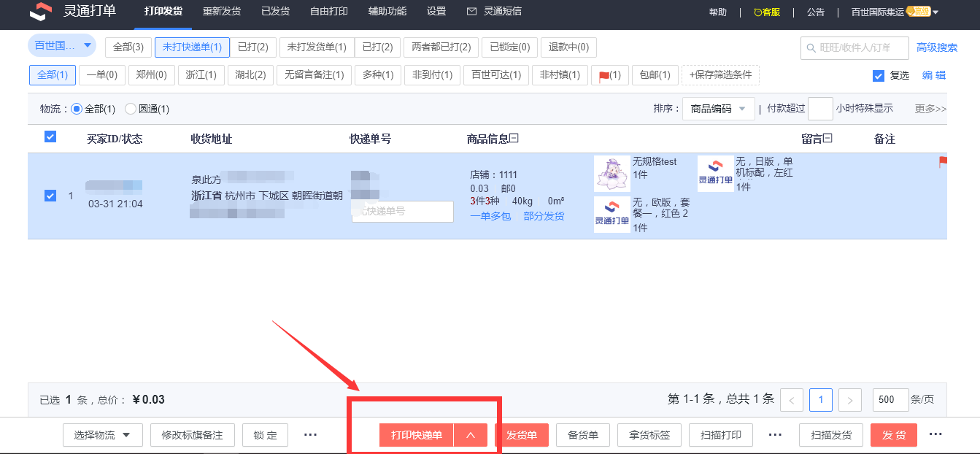Click the 灵通打单 logo icon

[41, 12]
